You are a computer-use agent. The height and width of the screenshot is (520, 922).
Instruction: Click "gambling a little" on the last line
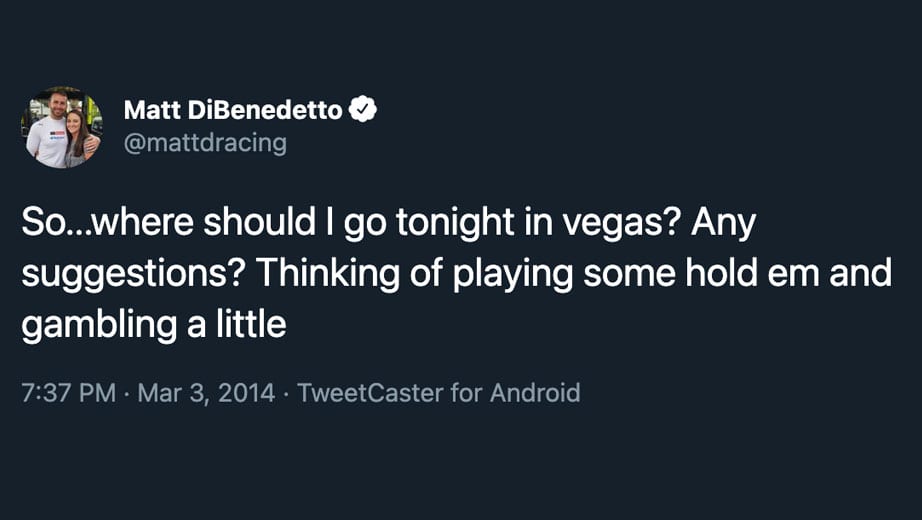(x=153, y=326)
